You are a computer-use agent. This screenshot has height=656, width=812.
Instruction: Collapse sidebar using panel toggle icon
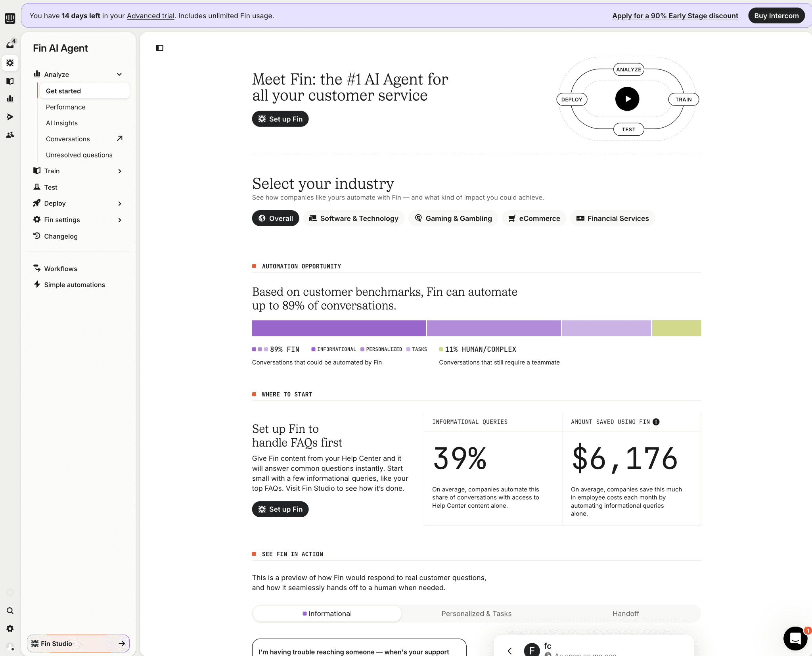click(x=160, y=48)
